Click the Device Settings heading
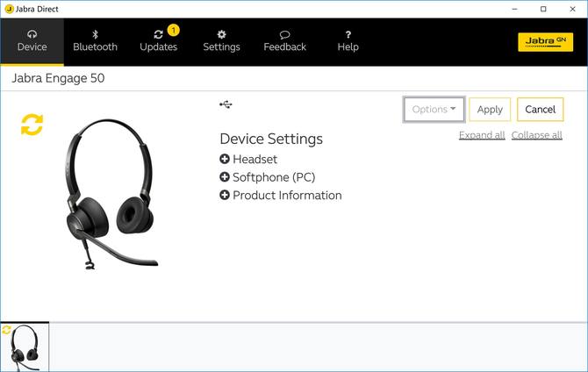 coord(271,139)
